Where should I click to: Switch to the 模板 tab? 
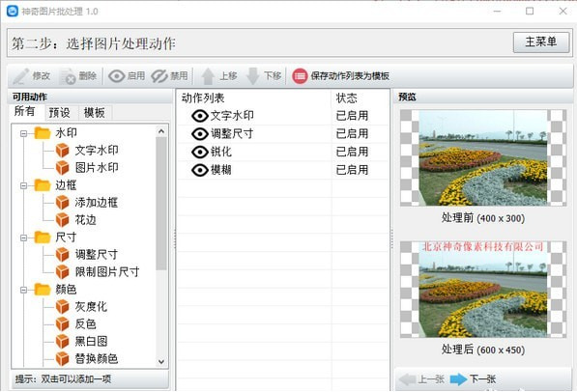click(95, 113)
